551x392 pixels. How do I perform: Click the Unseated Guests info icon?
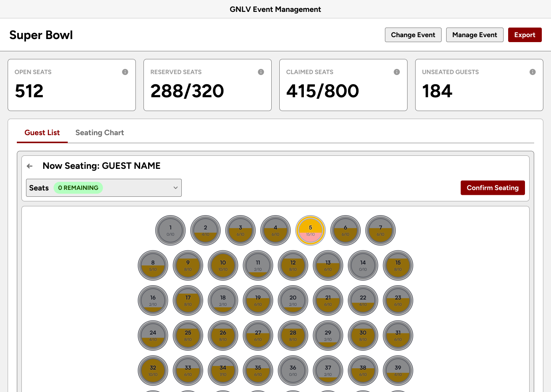pyautogui.click(x=533, y=72)
